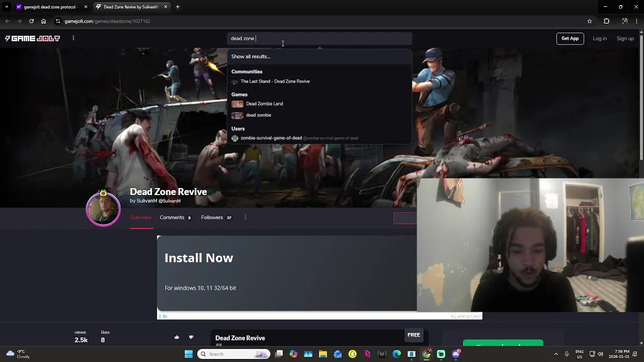Click the Dead Zombie Land thumbnail

click(x=237, y=104)
